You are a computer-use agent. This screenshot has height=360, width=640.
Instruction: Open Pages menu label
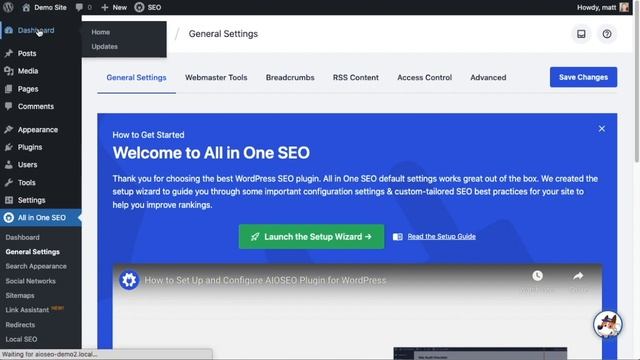coord(28,89)
